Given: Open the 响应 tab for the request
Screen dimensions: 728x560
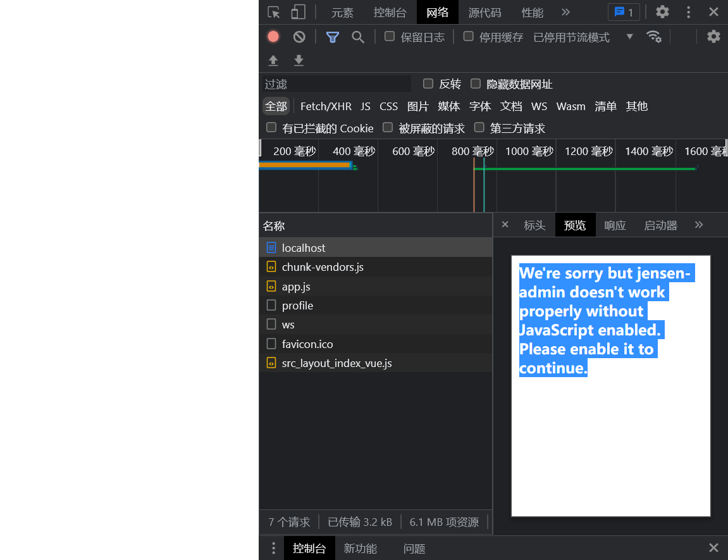Looking at the screenshot, I should tap(615, 225).
